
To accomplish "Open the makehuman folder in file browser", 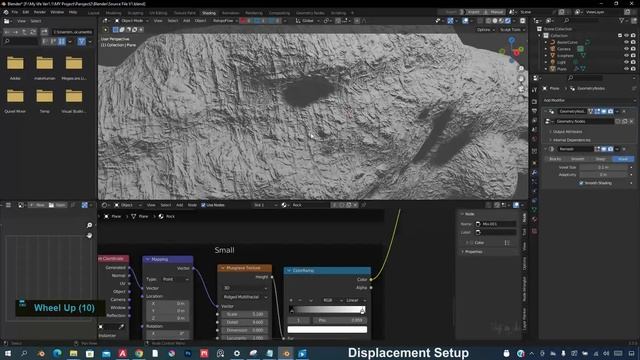I will [x=44, y=67].
